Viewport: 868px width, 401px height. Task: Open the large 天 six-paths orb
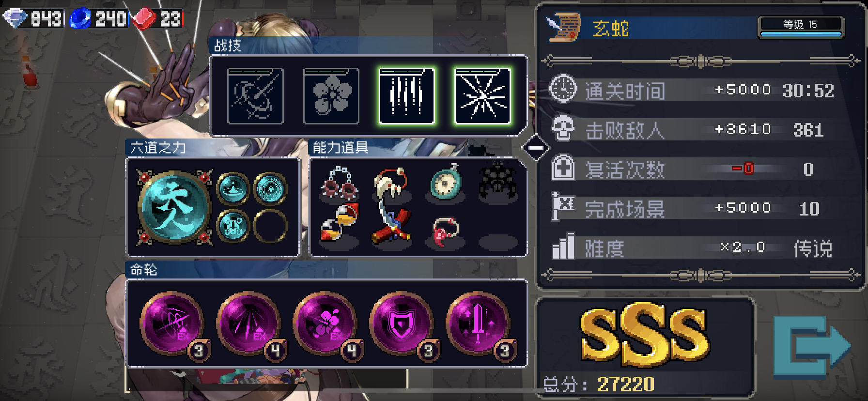click(x=174, y=207)
